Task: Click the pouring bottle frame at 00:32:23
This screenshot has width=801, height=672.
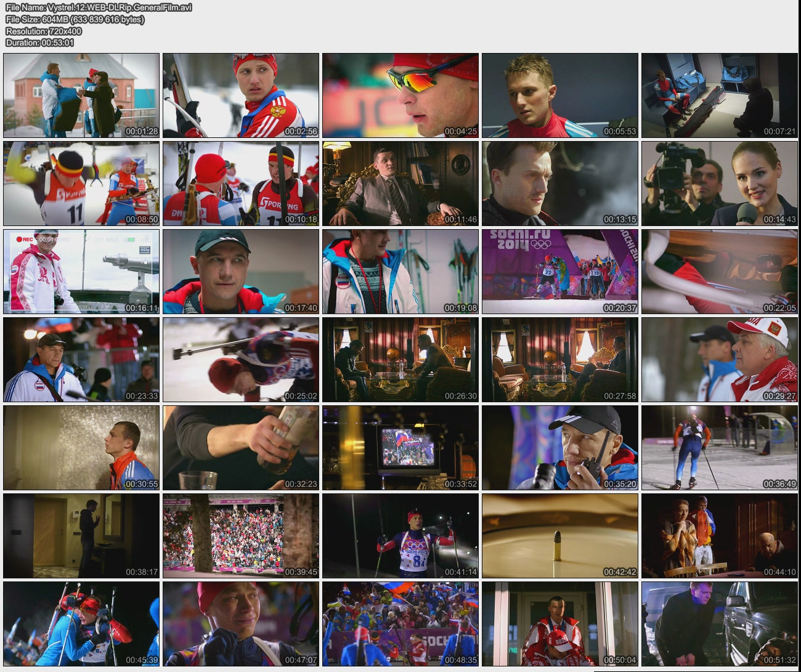Action: [241, 448]
